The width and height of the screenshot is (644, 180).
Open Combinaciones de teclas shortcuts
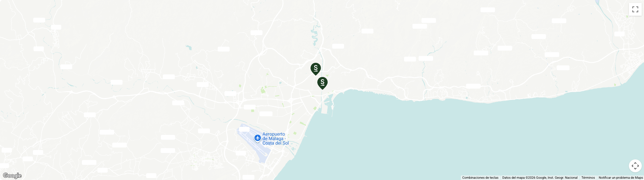pyautogui.click(x=480, y=177)
